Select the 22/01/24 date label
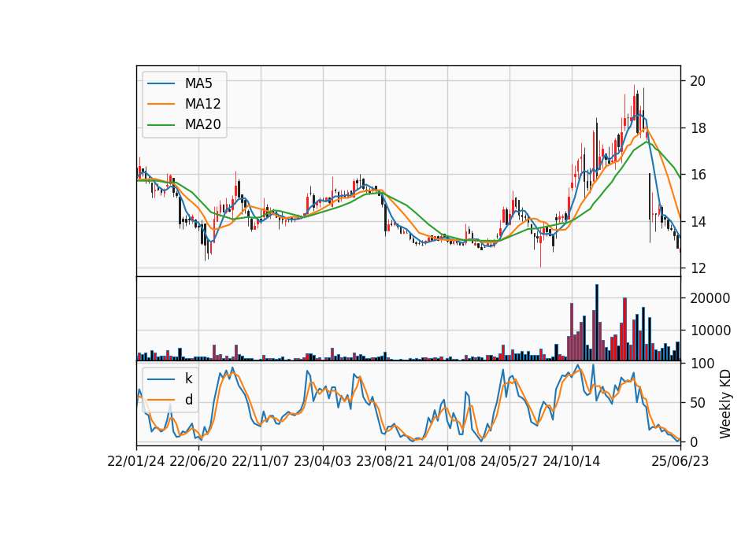Viewport: 756px width, 543px height. click(136, 461)
